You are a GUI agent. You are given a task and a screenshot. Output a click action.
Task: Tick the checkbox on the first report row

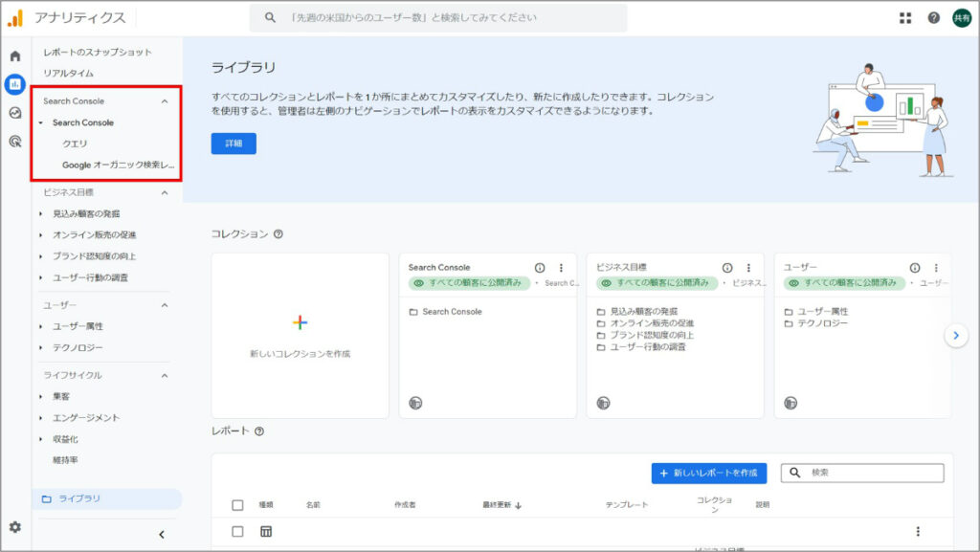point(237,531)
